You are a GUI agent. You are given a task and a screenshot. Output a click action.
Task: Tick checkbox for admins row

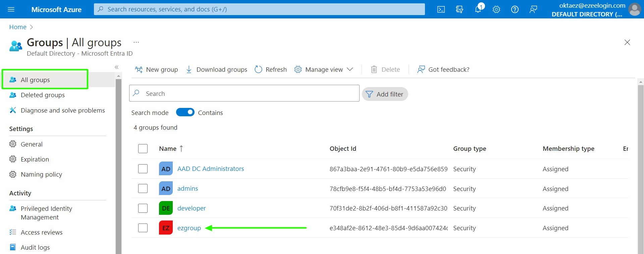click(x=143, y=188)
